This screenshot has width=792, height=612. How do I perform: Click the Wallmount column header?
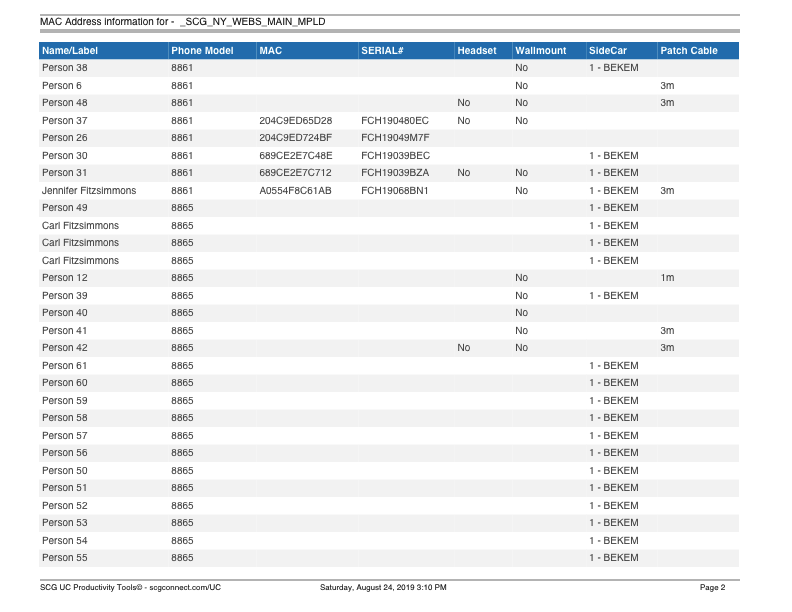click(x=540, y=51)
